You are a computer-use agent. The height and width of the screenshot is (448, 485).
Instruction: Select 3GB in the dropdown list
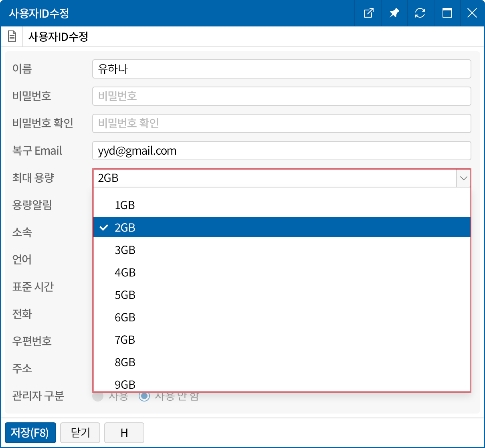coord(125,250)
